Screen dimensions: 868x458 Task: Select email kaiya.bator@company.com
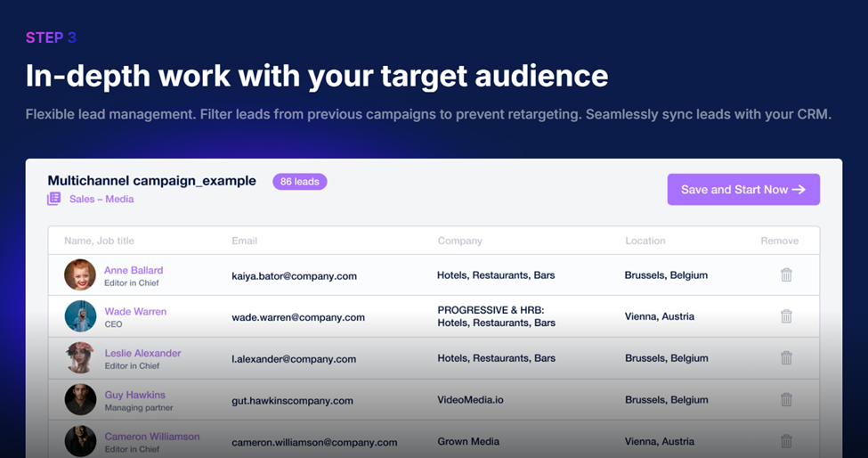point(295,276)
